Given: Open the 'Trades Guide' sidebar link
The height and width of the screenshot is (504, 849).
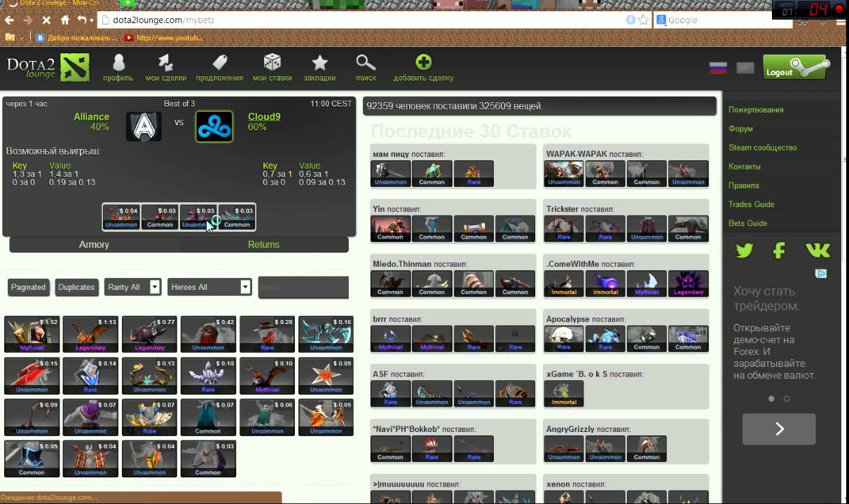Looking at the screenshot, I should (751, 204).
